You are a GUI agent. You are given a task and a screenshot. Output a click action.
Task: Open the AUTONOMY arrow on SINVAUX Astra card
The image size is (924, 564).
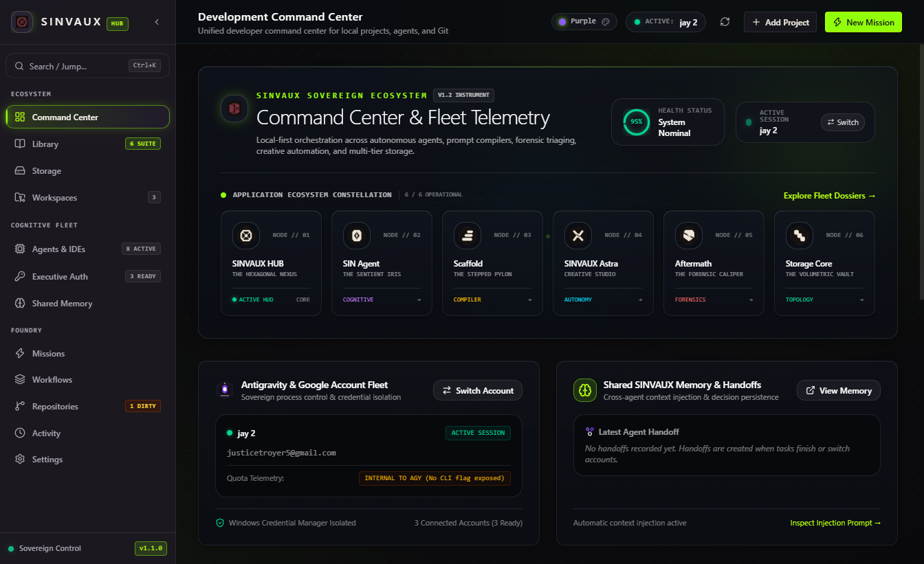[640, 300]
